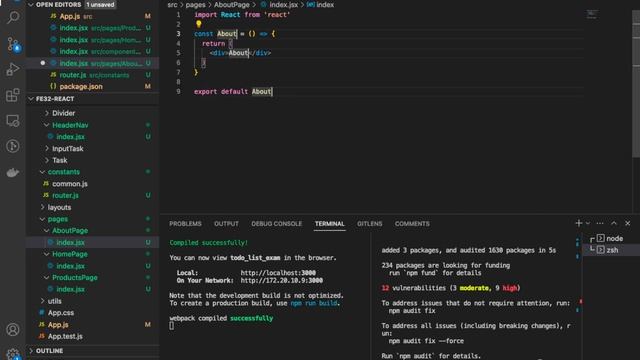Screen dimensions: 640x360
Task: Add a new terminal with plus icon
Action: click(578, 223)
